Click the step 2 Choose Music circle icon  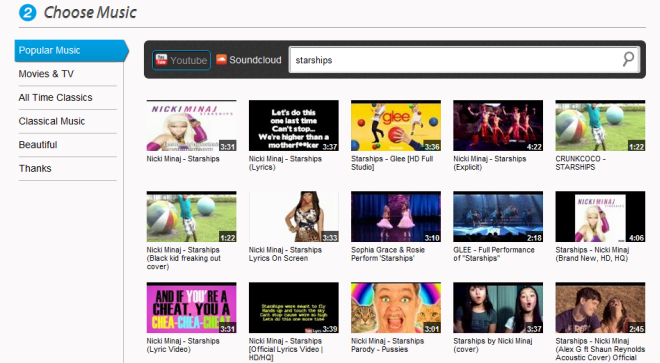[x=27, y=12]
